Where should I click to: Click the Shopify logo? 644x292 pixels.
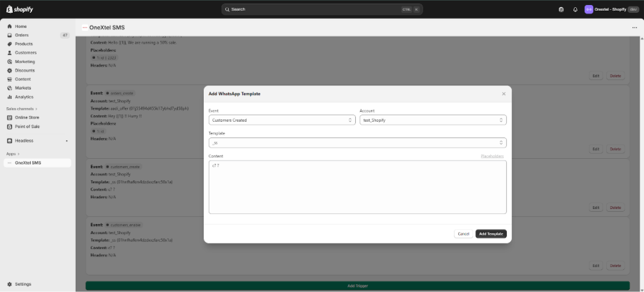19,9
